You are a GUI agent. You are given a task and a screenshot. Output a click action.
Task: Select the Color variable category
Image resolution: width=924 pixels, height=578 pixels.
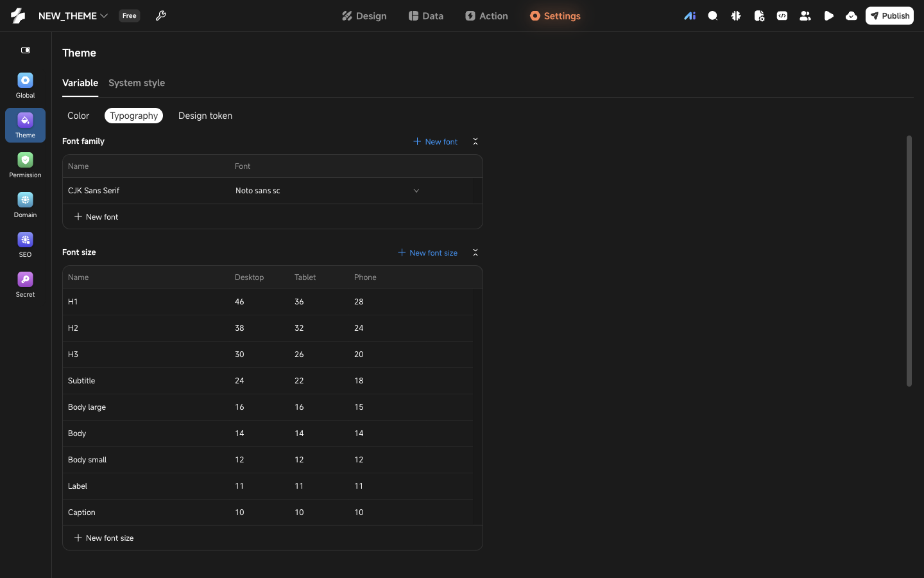tap(78, 116)
